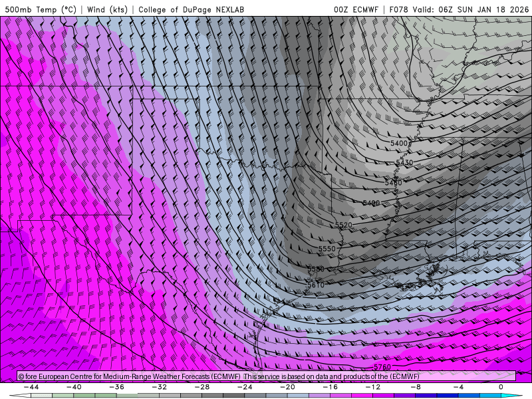
Task: Click 'College of DuPage NEXLAB' header text
Action: click(x=191, y=9)
